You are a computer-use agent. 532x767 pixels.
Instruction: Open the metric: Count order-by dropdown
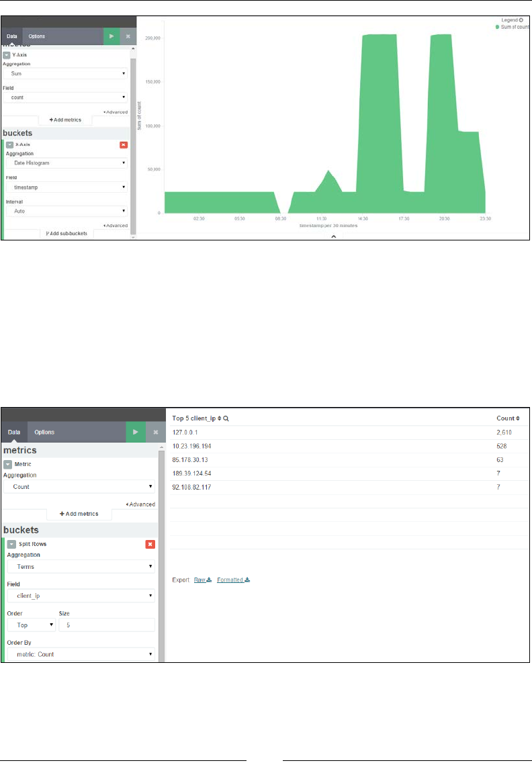click(x=81, y=654)
